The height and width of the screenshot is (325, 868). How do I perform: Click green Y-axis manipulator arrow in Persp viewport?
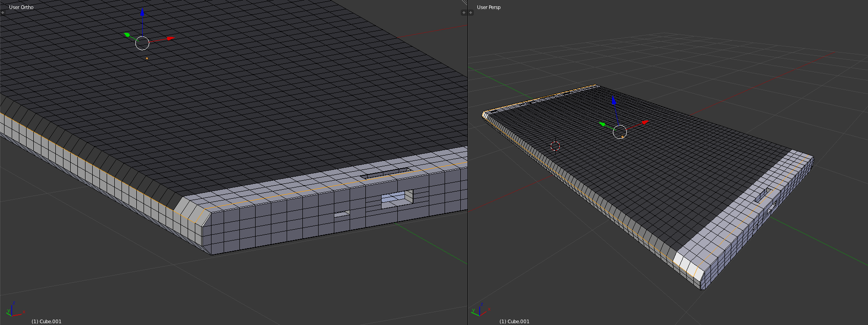click(602, 124)
